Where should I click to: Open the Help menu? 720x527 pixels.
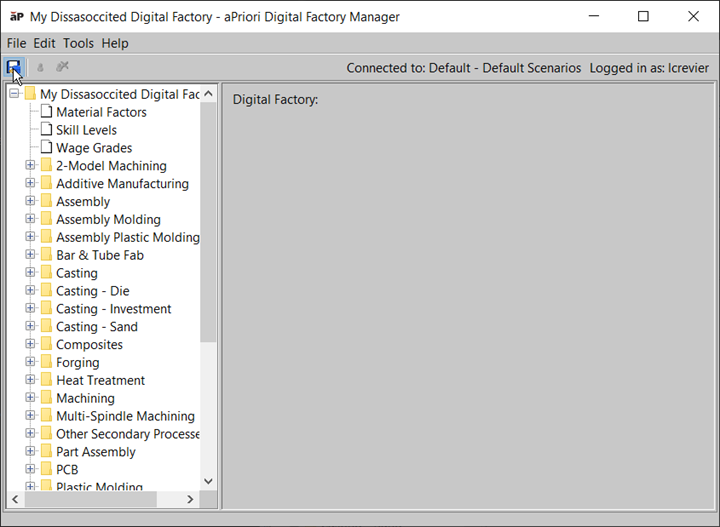tap(115, 43)
